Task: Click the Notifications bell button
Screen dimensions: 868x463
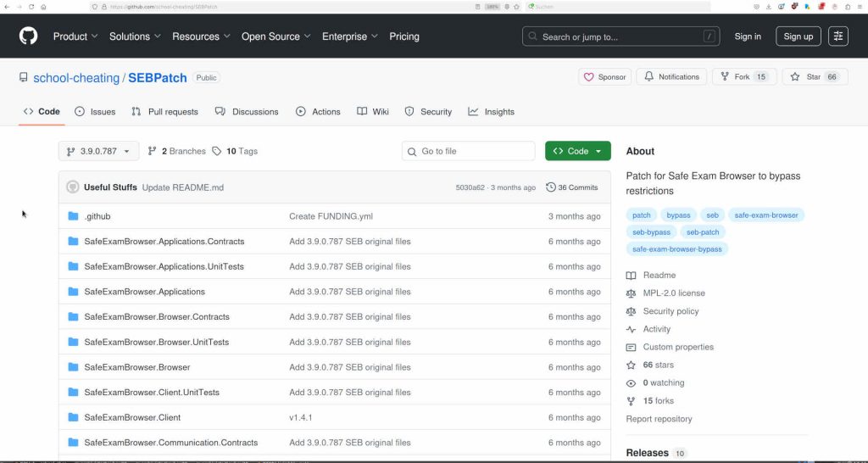Action: [671, 77]
